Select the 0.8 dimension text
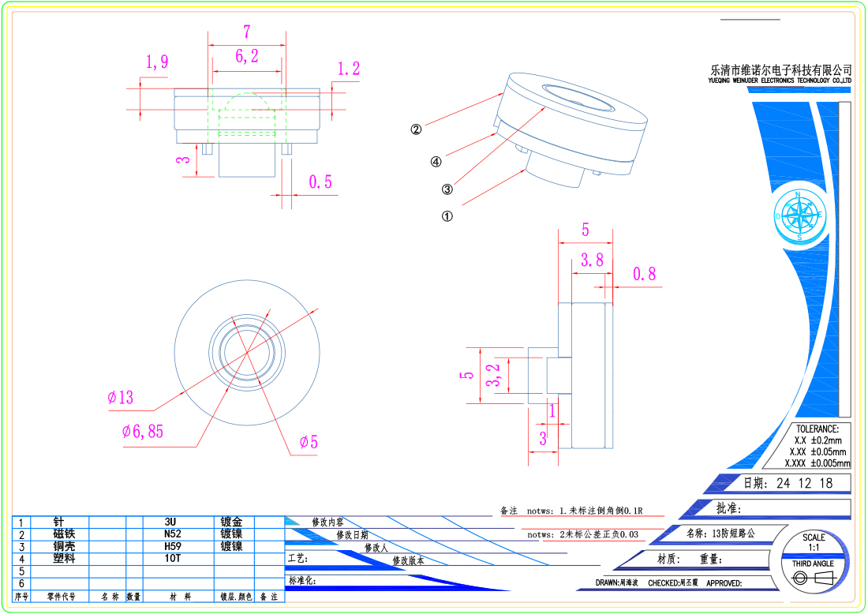868x614 pixels. 644,275
